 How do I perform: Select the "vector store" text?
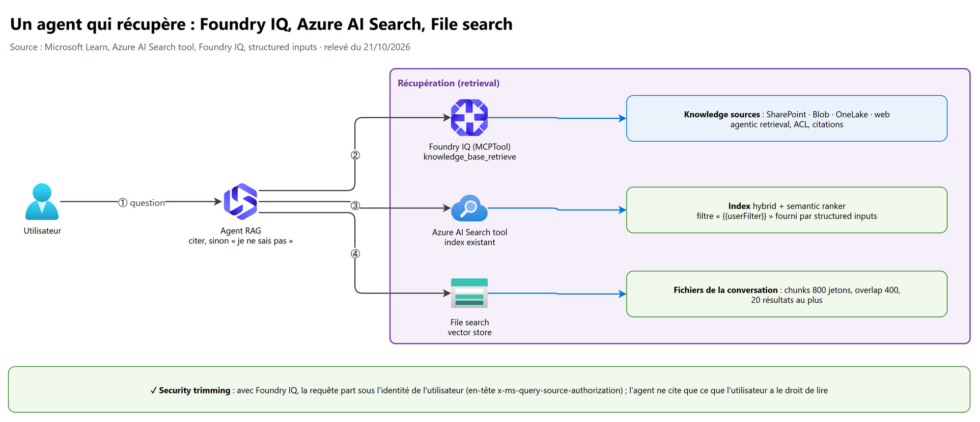[470, 333]
